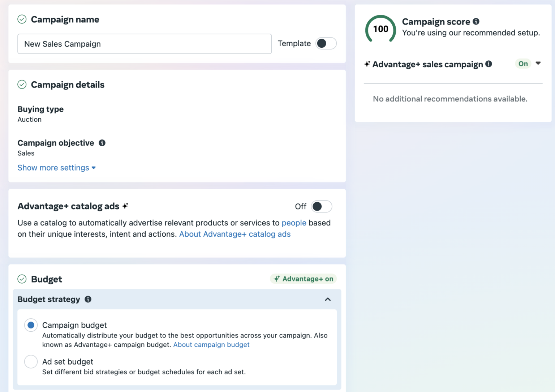
Task: Open the Campaign score info tooltip
Action: coord(476,22)
